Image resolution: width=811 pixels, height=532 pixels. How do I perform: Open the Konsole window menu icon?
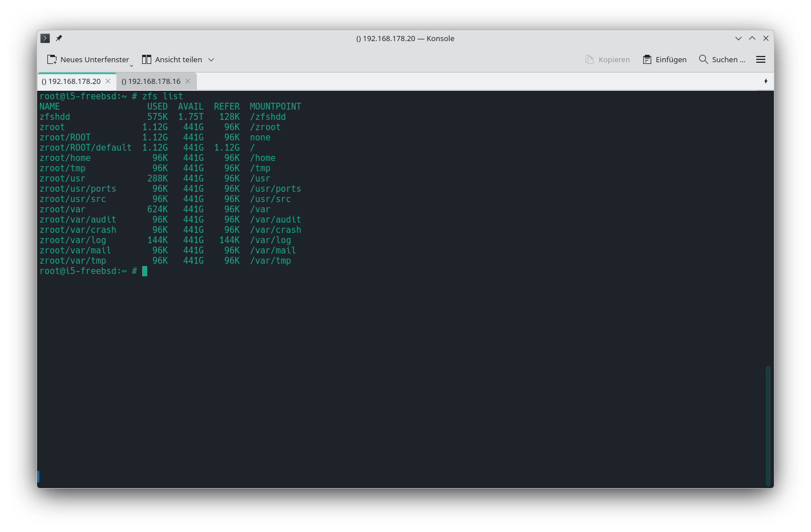pyautogui.click(x=45, y=38)
